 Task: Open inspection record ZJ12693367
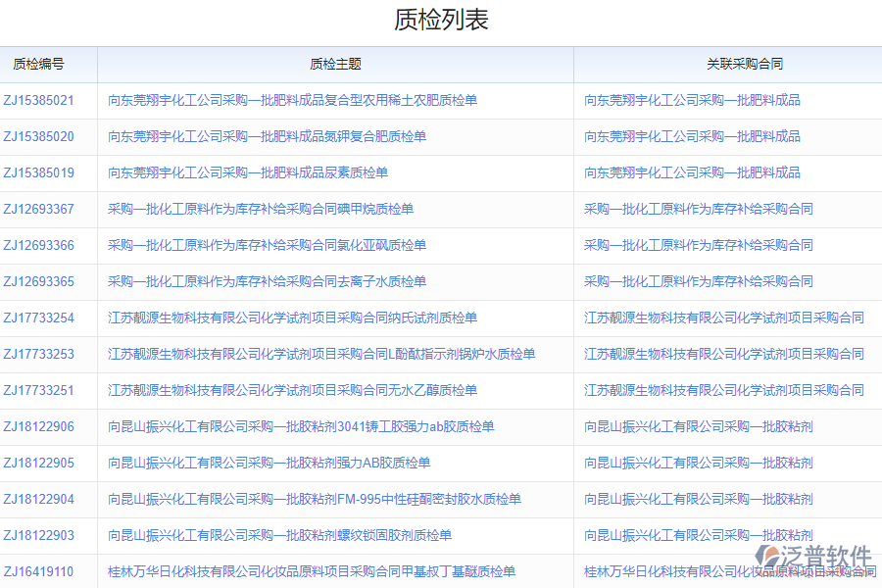point(39,209)
